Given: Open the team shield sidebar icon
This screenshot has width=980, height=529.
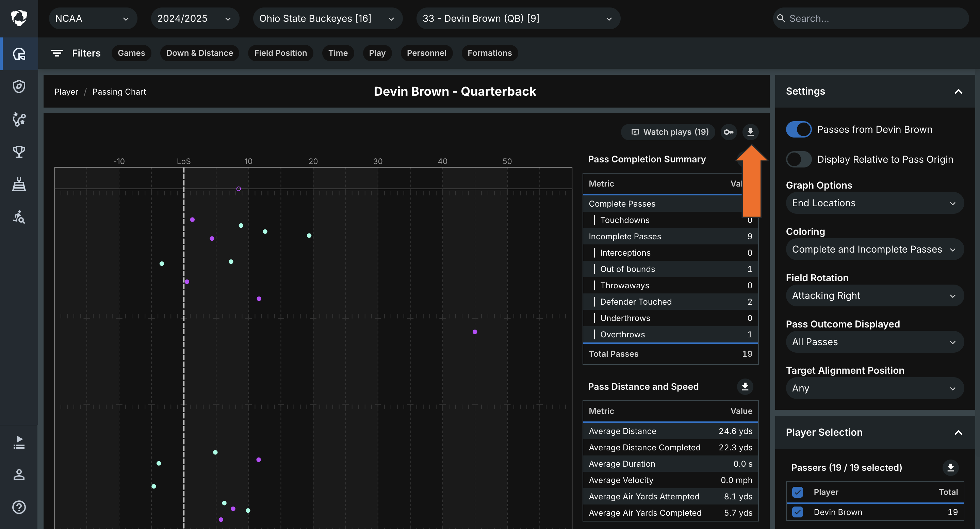Looking at the screenshot, I should [x=19, y=86].
